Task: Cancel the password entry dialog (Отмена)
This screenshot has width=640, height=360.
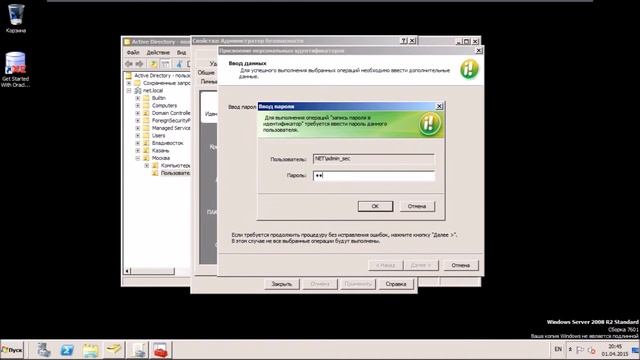Action: (417, 206)
